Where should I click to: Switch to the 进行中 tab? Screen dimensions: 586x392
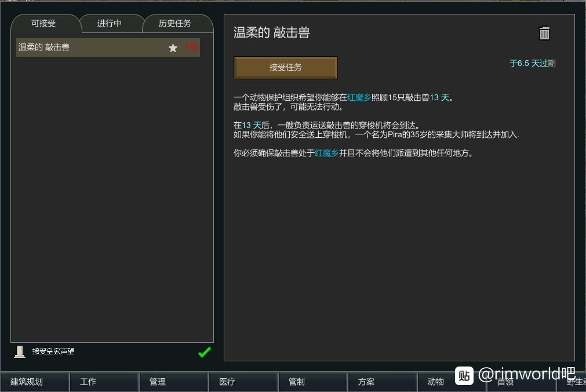click(x=110, y=24)
